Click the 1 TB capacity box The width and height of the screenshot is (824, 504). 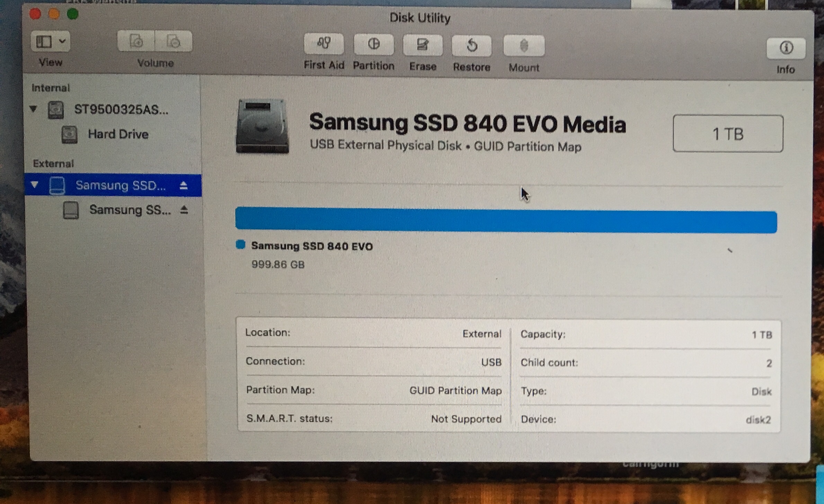pos(728,134)
